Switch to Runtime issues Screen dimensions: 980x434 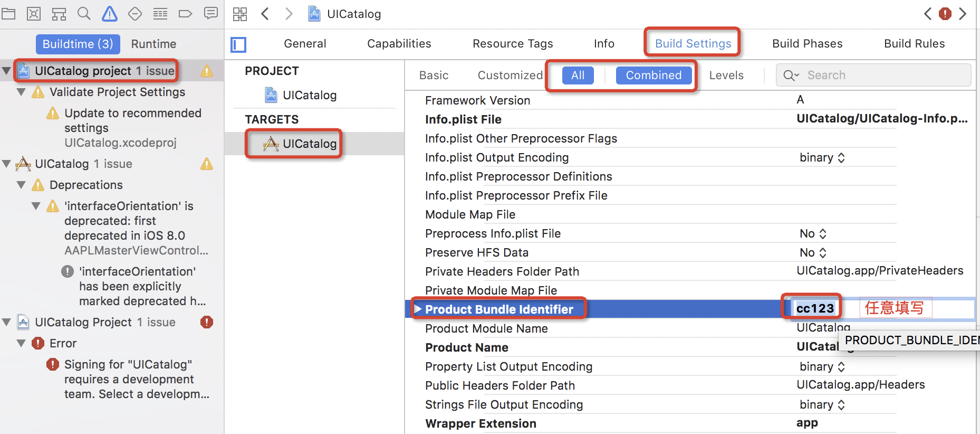point(153,44)
